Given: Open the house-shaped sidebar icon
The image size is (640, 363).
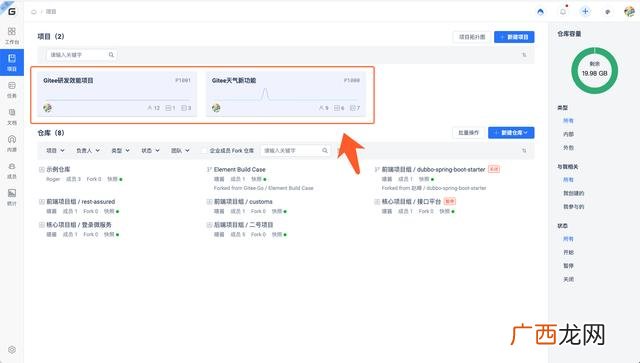Looking at the screenshot, I should click(x=12, y=143).
